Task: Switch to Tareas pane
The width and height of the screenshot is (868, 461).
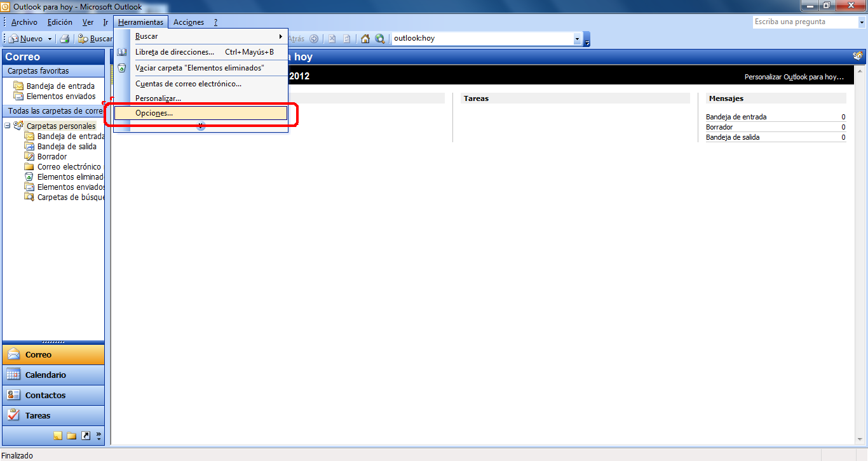Action: pyautogui.click(x=53, y=415)
